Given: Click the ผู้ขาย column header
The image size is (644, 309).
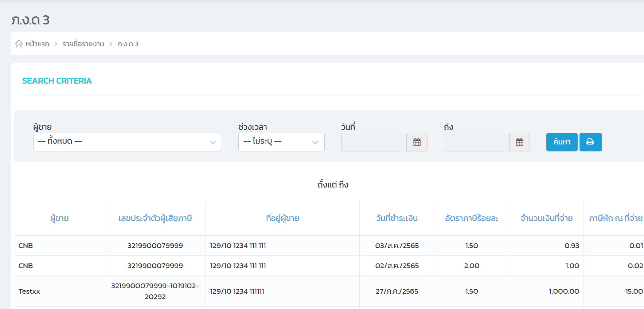Looking at the screenshot, I should (59, 218).
